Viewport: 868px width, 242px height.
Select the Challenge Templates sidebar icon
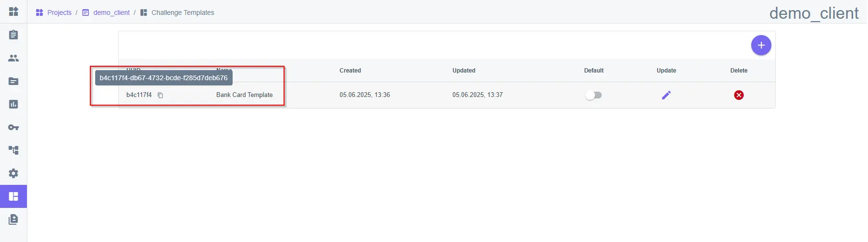coord(13,196)
